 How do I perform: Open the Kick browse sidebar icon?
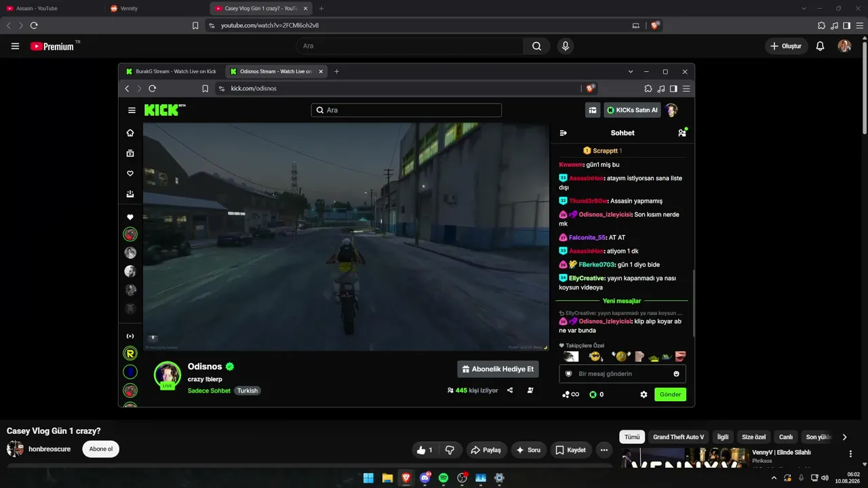click(x=130, y=153)
